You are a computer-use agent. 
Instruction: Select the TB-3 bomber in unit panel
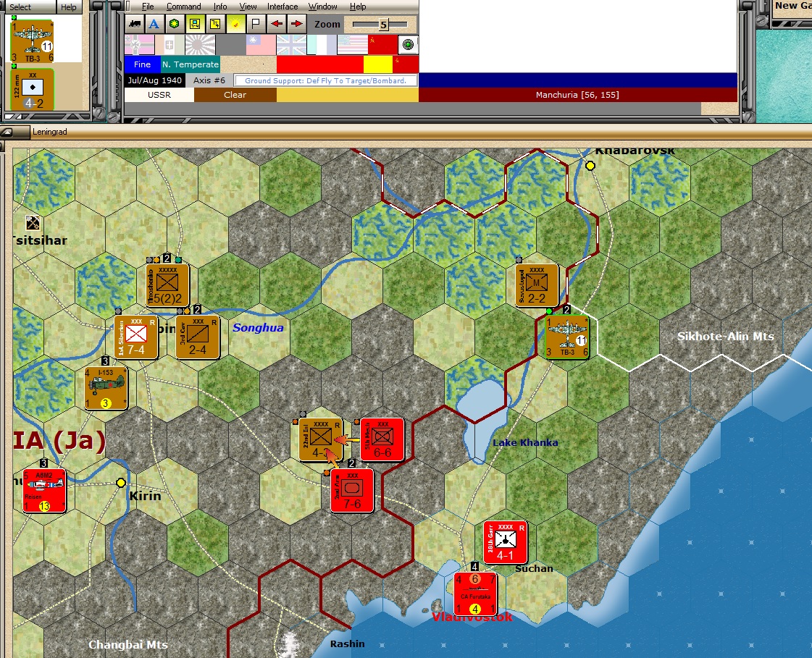pos(32,41)
